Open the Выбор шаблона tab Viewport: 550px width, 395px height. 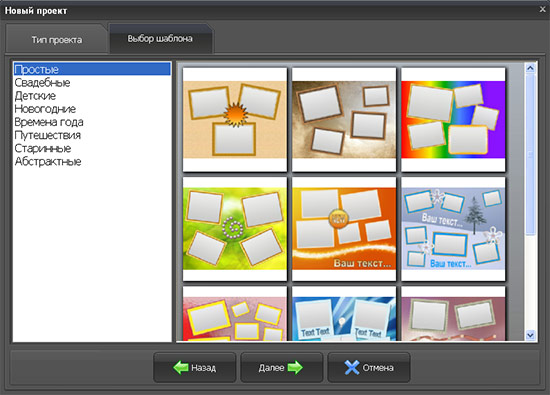click(160, 38)
